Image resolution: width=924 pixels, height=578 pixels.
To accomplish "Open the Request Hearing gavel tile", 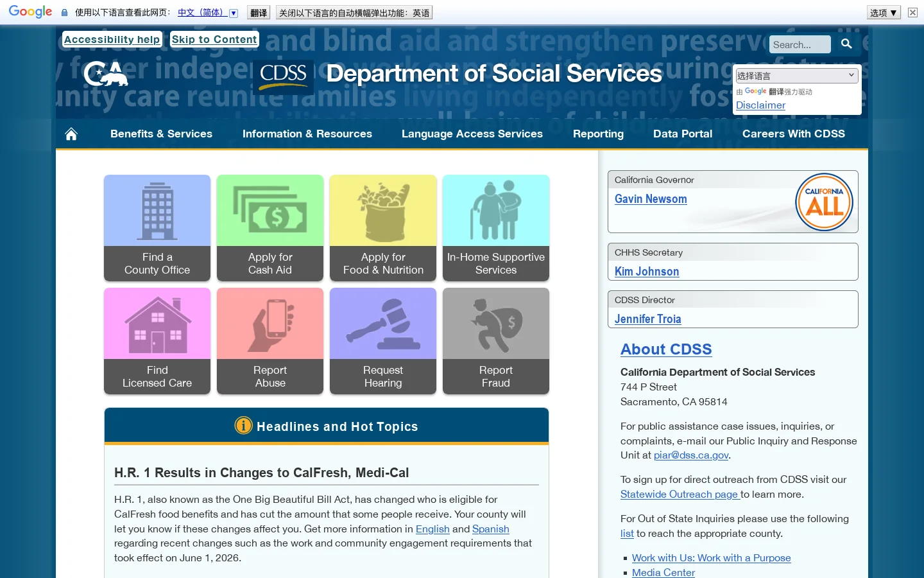I will (x=383, y=341).
